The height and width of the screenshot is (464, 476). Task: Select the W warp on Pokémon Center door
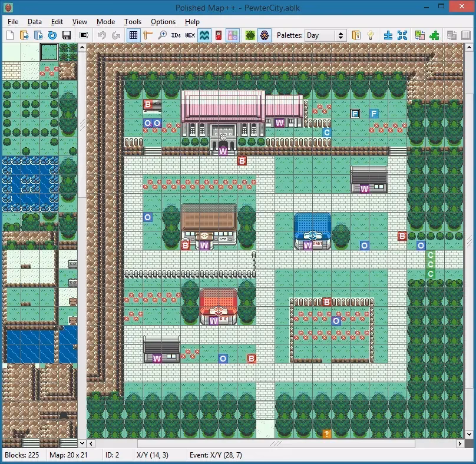[x=214, y=320]
